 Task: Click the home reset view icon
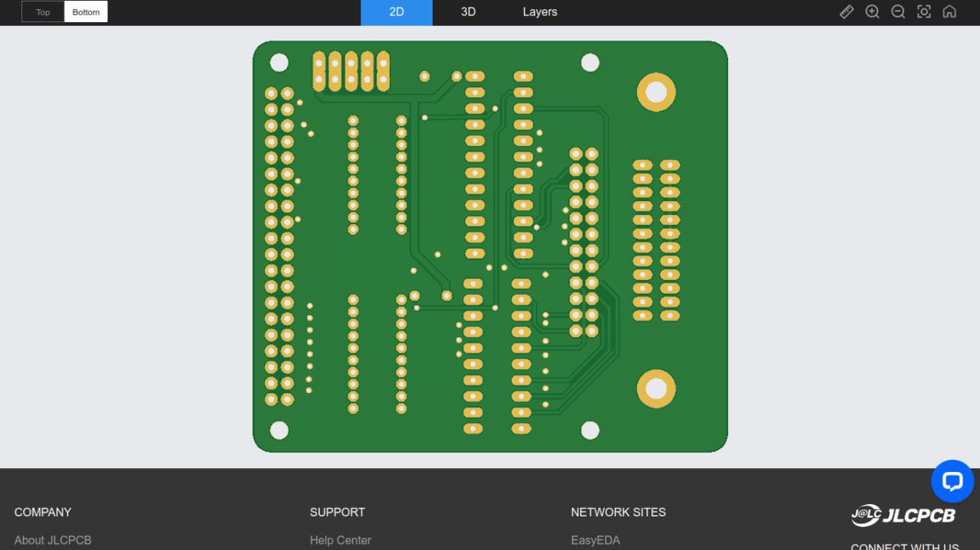[949, 11]
